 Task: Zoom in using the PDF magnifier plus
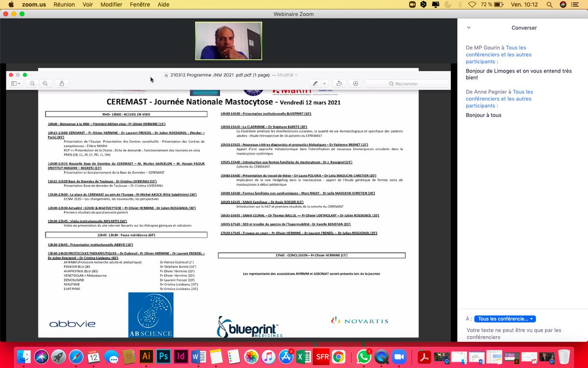click(x=45, y=83)
